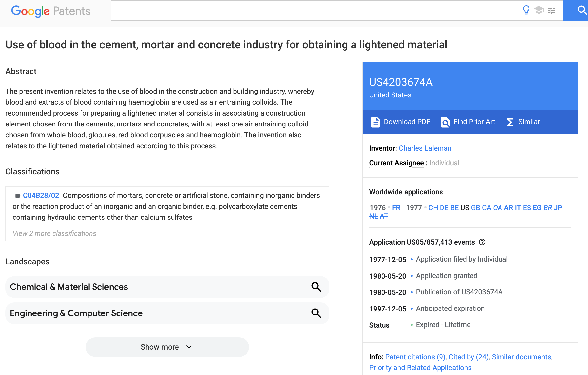Click the United States country label
The height and width of the screenshot is (375, 588).
coord(390,95)
